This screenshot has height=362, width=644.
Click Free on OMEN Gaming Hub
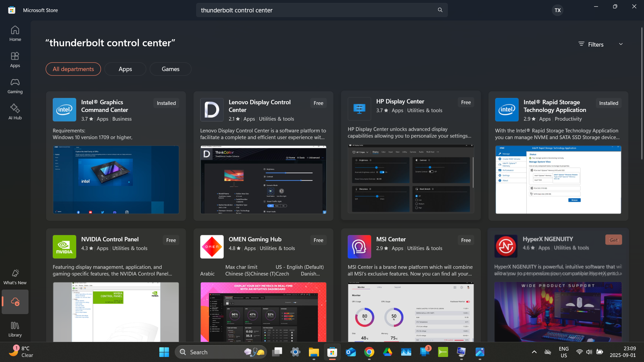[318, 240]
